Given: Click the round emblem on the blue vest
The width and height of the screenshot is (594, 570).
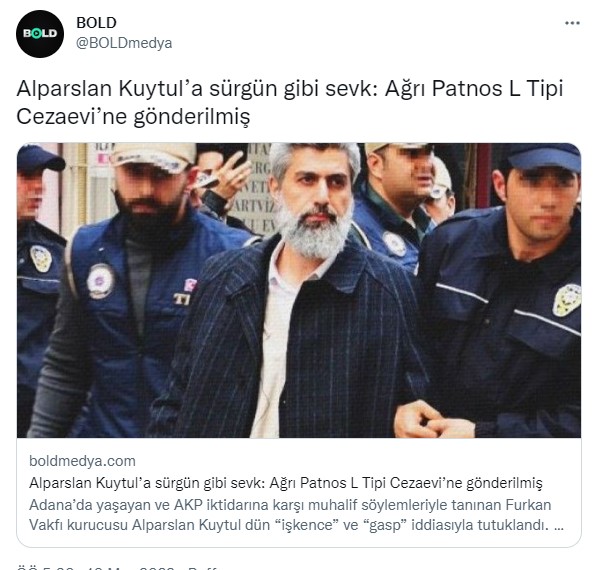Looking at the screenshot, I should pos(100,281).
